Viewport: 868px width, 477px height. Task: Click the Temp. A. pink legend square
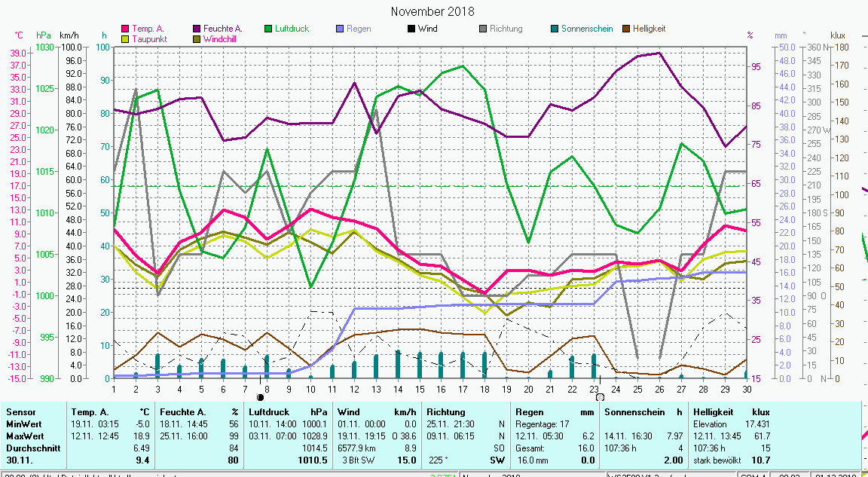125,29
